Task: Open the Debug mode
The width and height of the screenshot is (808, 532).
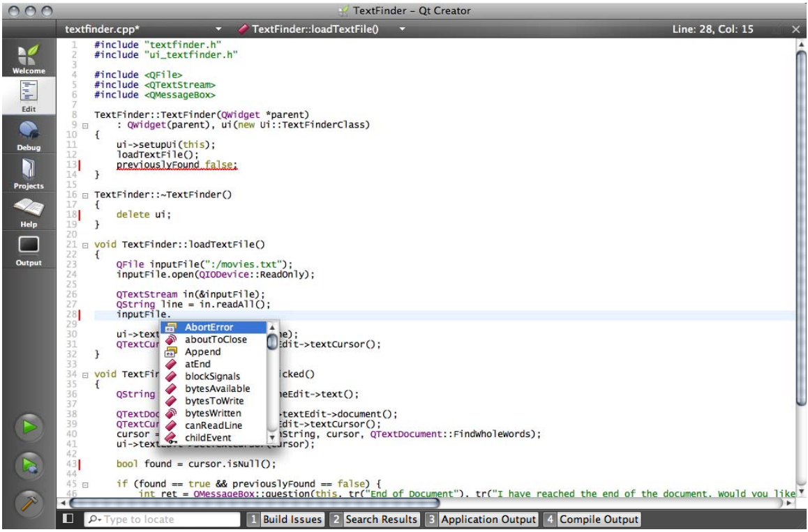Action: click(x=29, y=135)
